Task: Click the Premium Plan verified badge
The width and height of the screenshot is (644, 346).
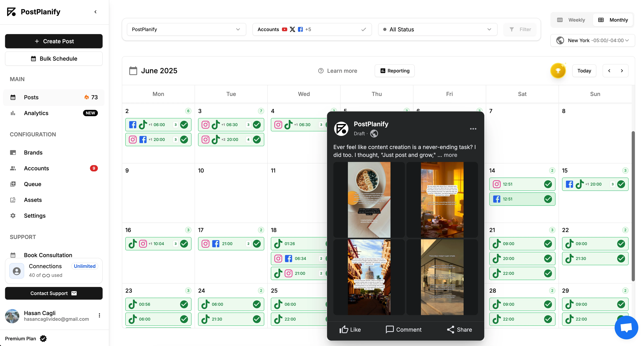Action: (x=43, y=338)
